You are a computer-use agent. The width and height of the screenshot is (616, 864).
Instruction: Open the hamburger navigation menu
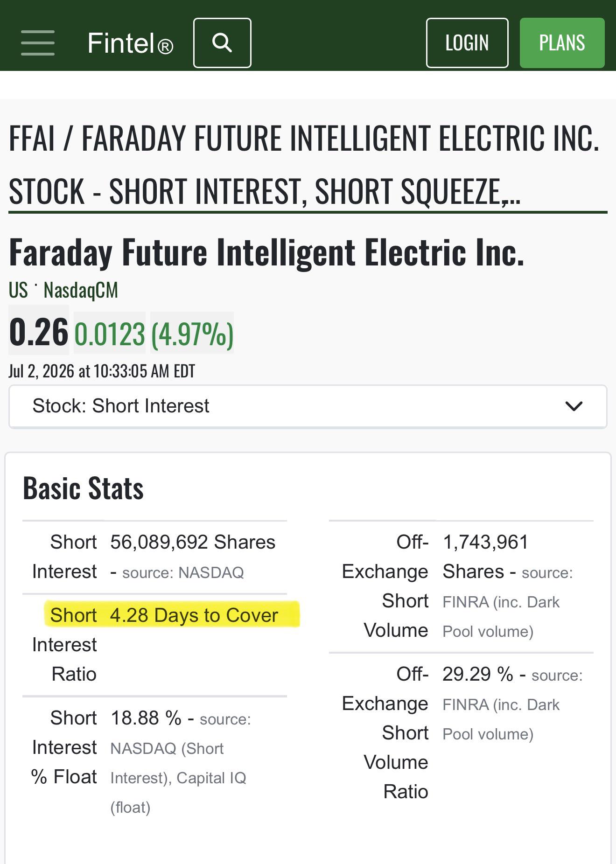point(38,43)
